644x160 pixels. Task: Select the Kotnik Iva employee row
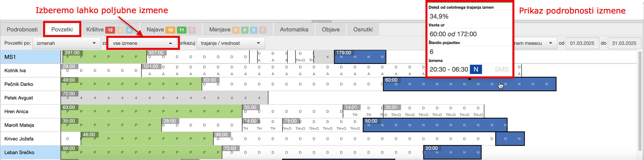pyautogui.click(x=15, y=71)
